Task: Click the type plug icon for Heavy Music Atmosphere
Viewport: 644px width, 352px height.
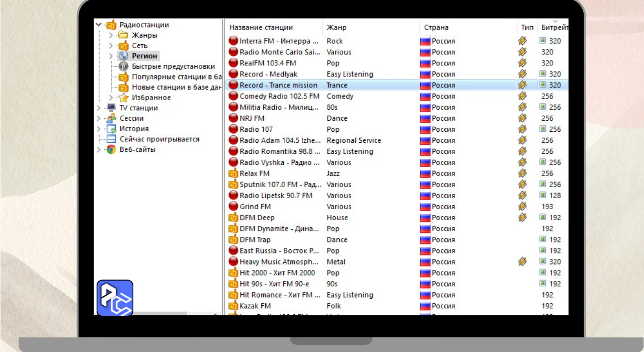Action: (522, 261)
